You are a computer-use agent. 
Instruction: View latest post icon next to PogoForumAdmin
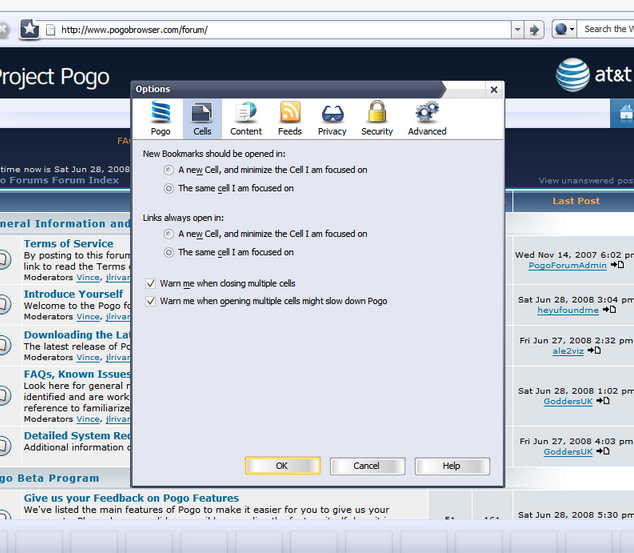tap(617, 265)
